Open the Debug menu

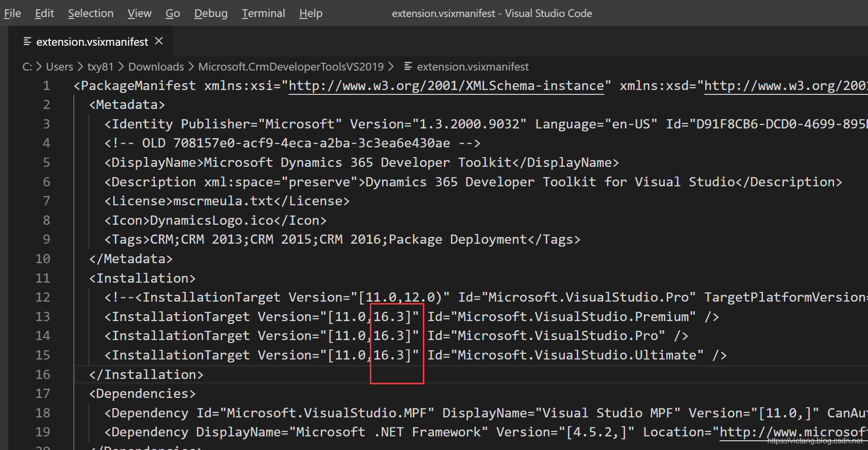tap(211, 13)
